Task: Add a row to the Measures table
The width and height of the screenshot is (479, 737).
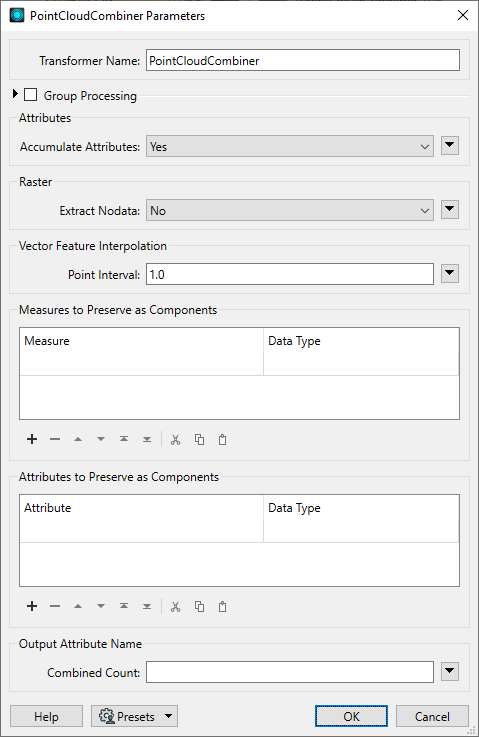Action: tap(32, 439)
